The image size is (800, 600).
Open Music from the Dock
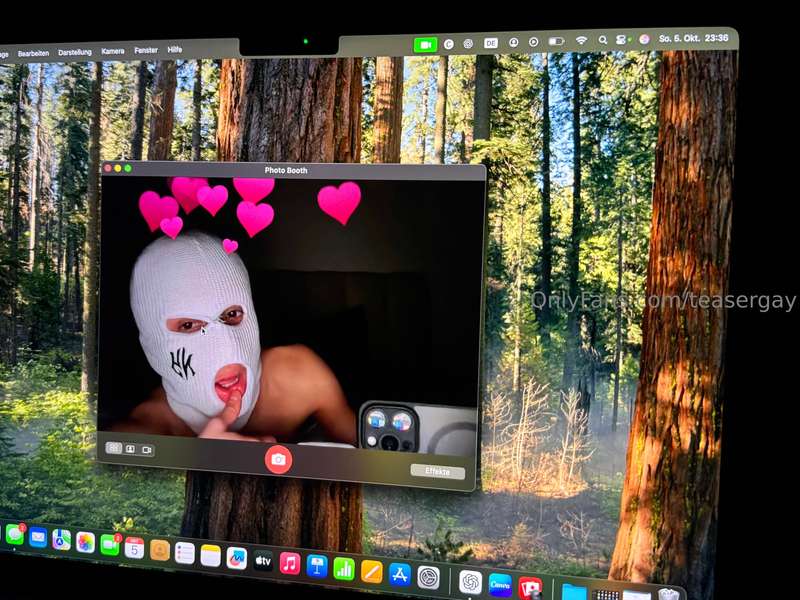(290, 564)
